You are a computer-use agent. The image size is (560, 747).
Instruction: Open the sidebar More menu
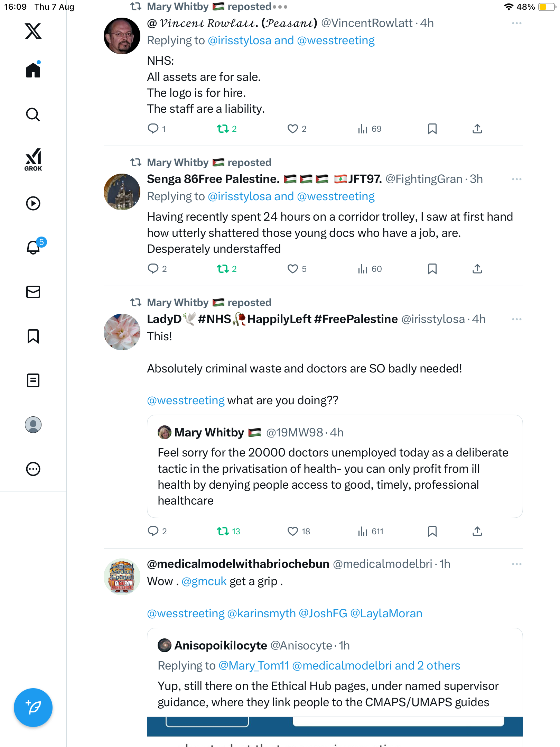pyautogui.click(x=33, y=469)
